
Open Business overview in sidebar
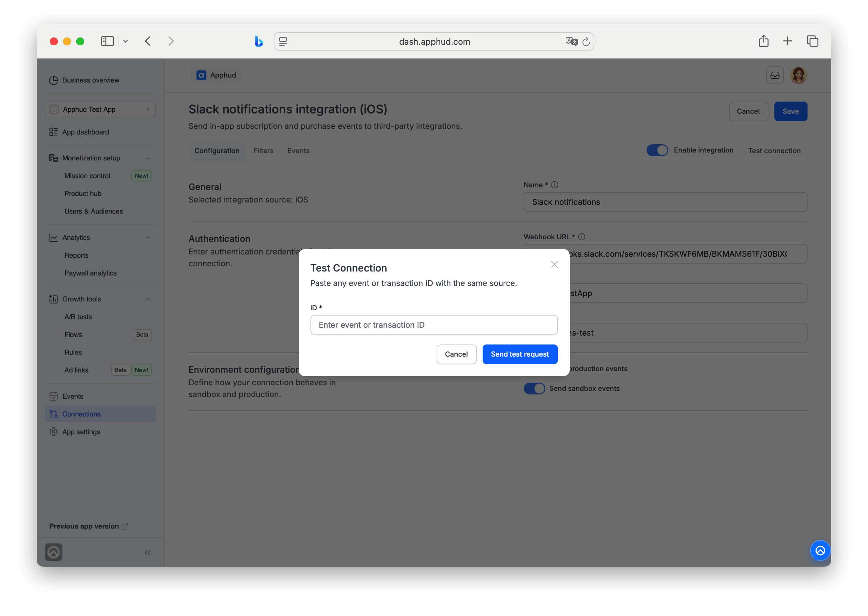coord(91,80)
